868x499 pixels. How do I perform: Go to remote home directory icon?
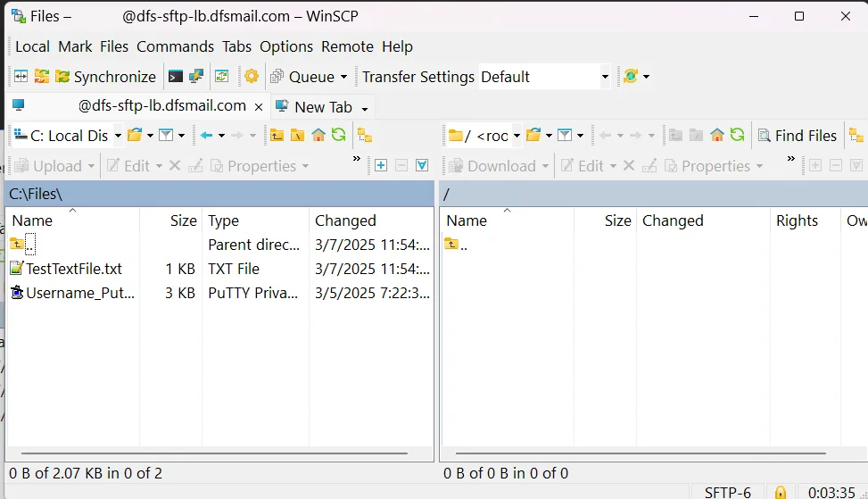[717, 135]
